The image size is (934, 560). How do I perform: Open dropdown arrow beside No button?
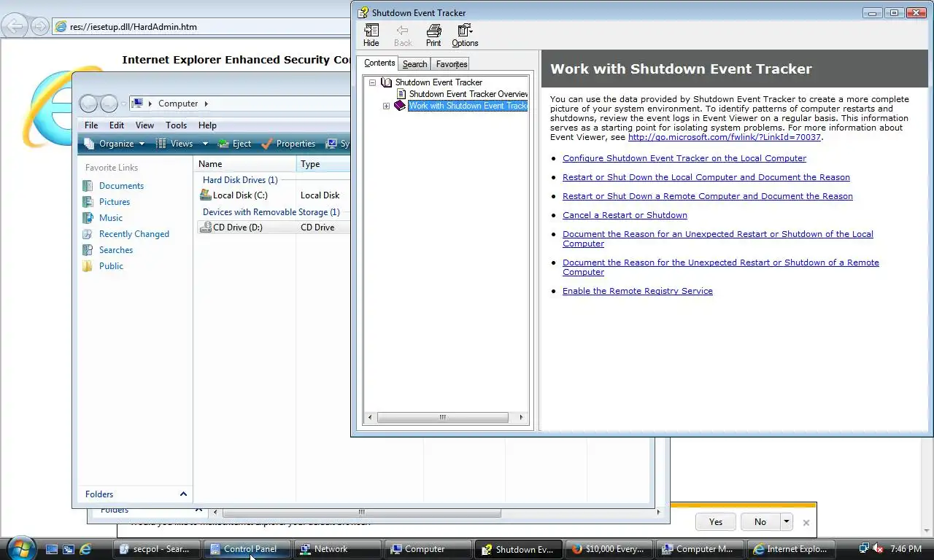pyautogui.click(x=786, y=522)
